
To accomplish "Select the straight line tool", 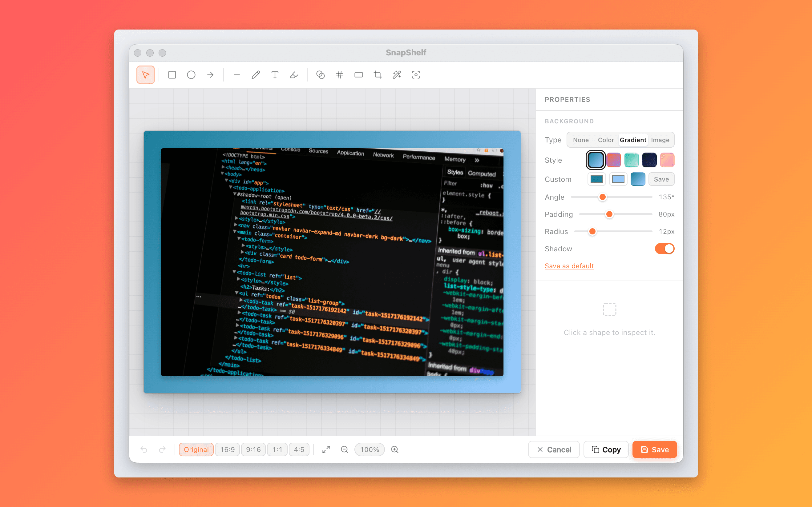I will (x=236, y=75).
